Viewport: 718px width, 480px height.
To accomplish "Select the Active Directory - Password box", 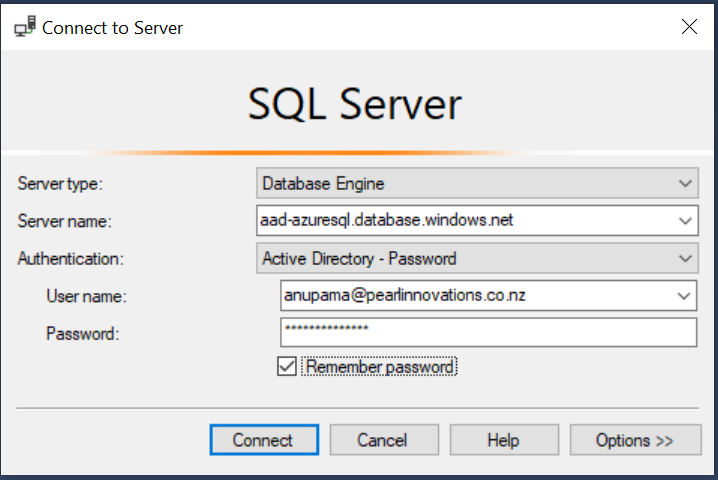I will [465, 258].
